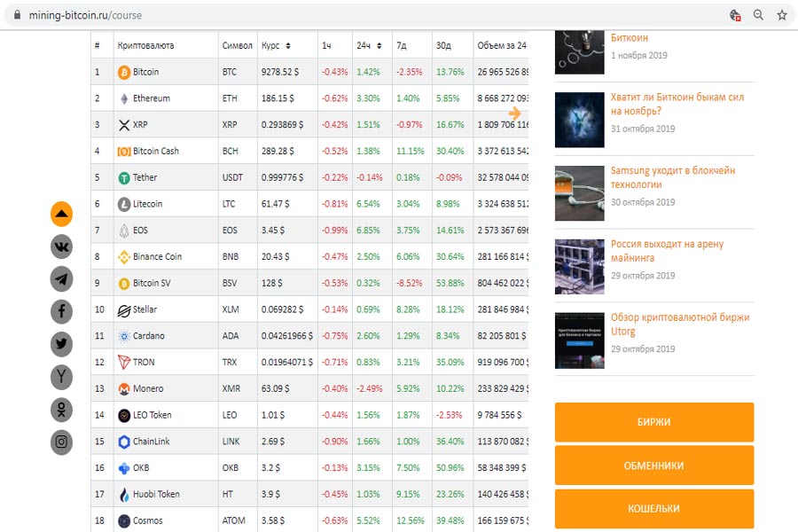
Task: Click the Huobi Token logo
Action: 124,495
